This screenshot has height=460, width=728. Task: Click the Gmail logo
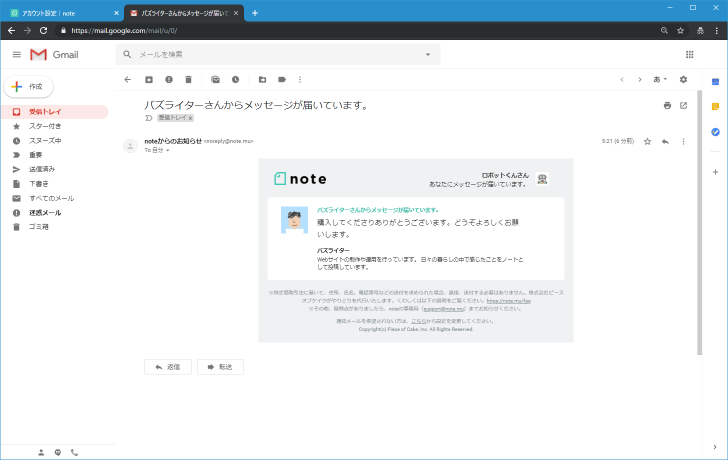pyautogui.click(x=54, y=55)
